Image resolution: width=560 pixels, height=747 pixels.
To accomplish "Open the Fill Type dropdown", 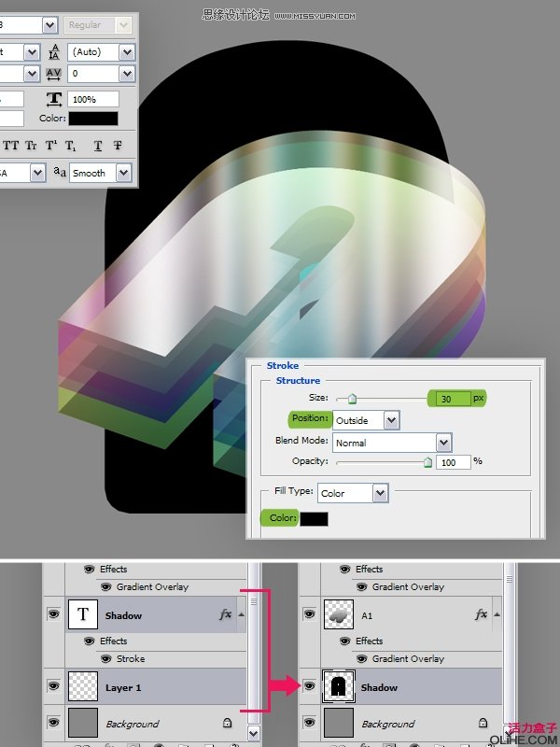I will 380,493.
